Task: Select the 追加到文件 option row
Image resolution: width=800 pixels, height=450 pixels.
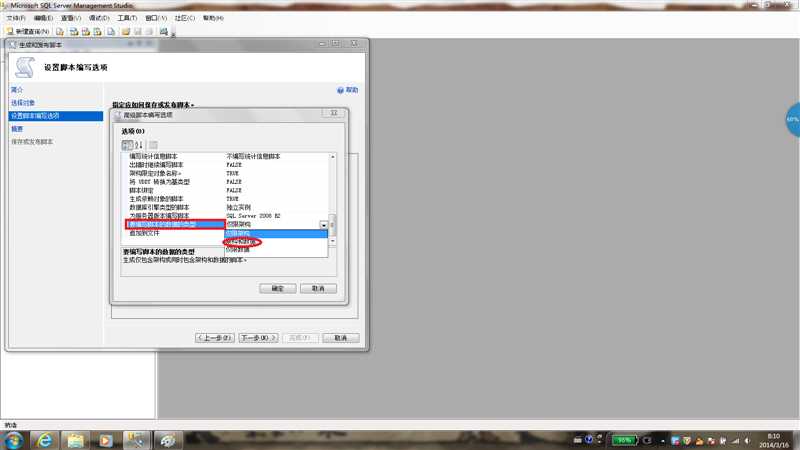Action: [144, 233]
